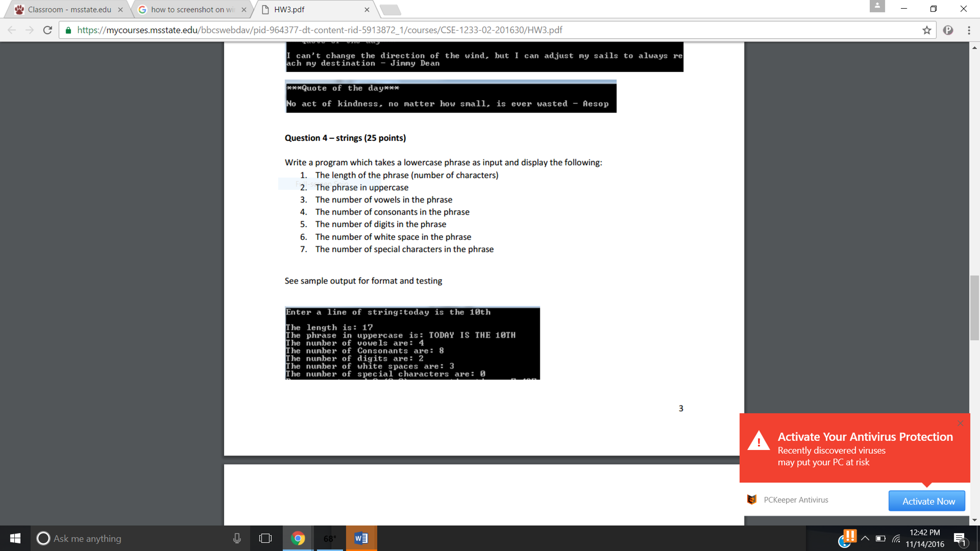Activate the Cortana microphone
This screenshot has width=980, height=551.
(237, 538)
